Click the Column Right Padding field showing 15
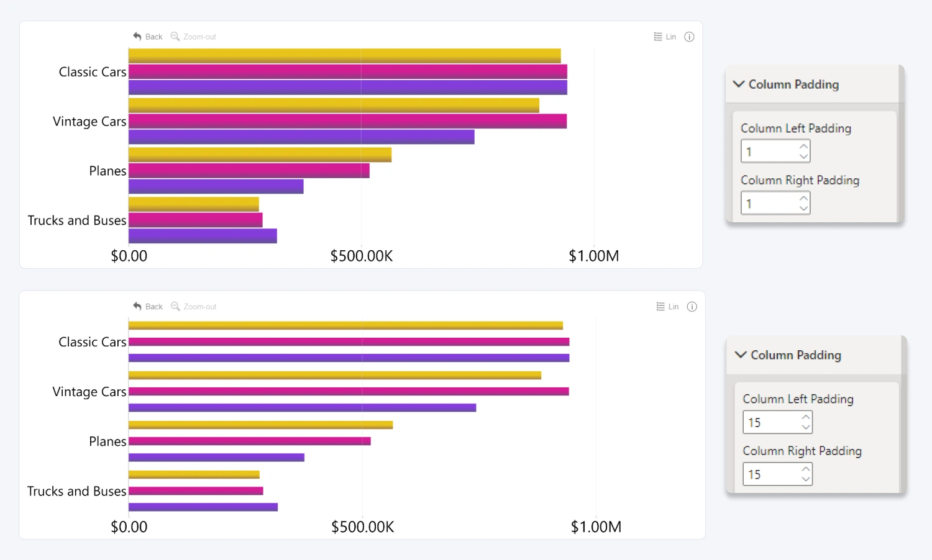This screenshot has width=932, height=560. click(x=777, y=474)
